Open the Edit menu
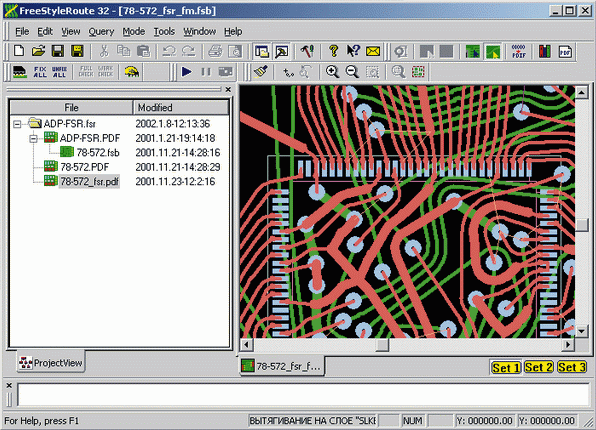This screenshot has height=430, width=596. (45, 32)
